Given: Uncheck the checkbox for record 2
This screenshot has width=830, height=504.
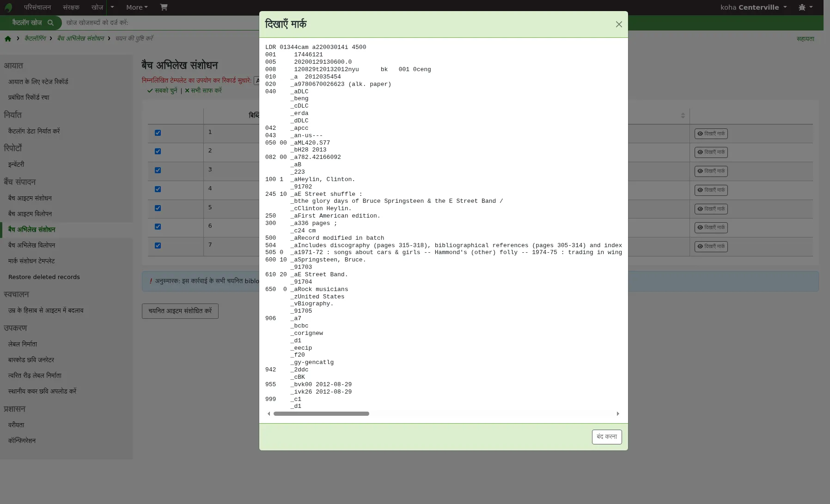Looking at the screenshot, I should point(158,152).
